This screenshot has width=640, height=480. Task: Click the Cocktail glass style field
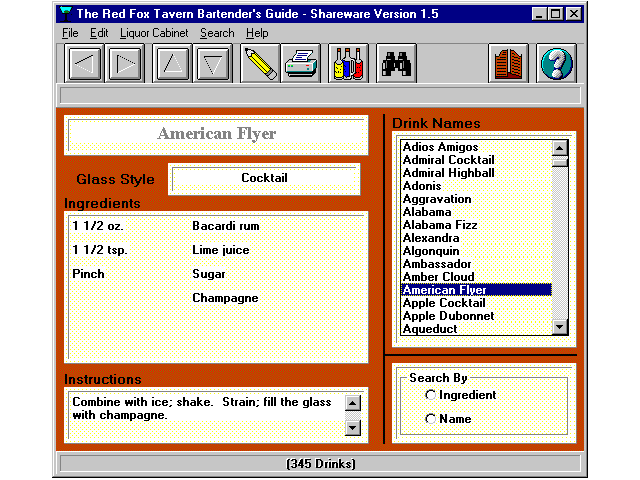point(265,179)
